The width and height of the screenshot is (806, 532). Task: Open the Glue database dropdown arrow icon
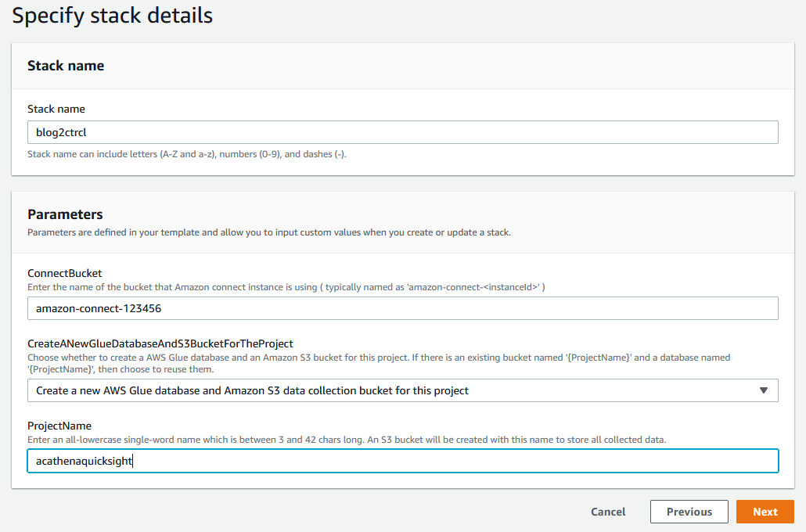(765, 390)
